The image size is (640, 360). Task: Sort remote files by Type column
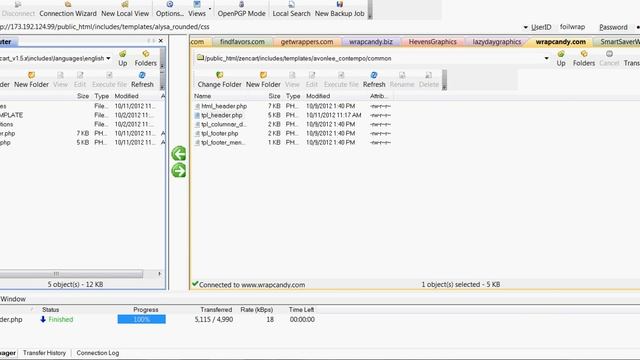293,96
